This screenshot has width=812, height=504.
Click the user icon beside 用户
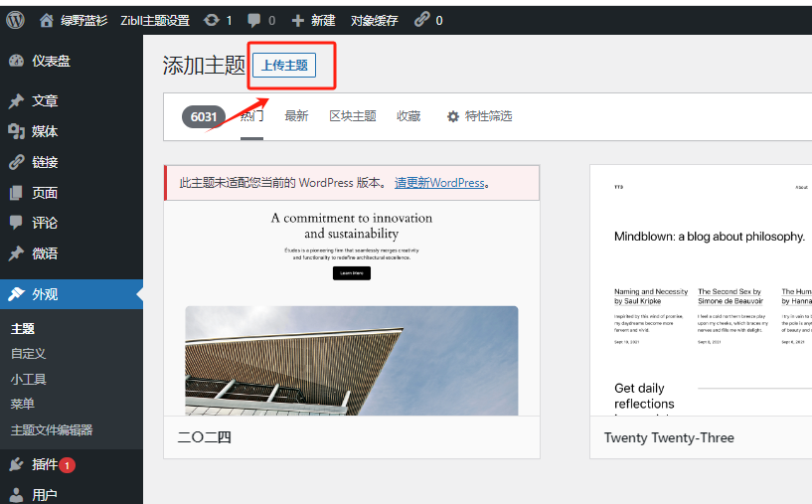[x=16, y=495]
